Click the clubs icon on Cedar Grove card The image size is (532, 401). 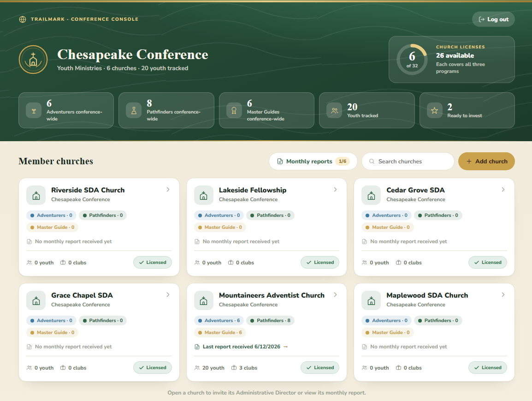399,263
